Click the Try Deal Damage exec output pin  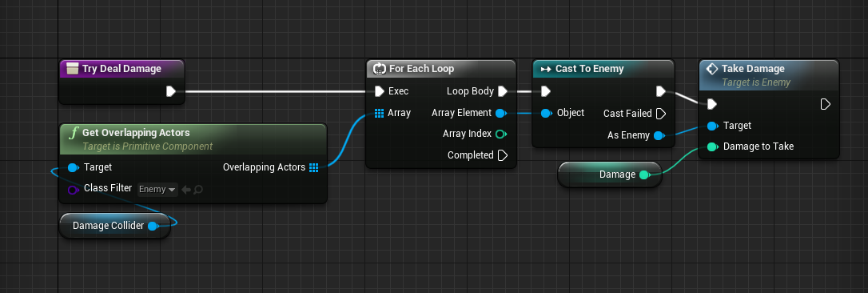pyautogui.click(x=171, y=91)
